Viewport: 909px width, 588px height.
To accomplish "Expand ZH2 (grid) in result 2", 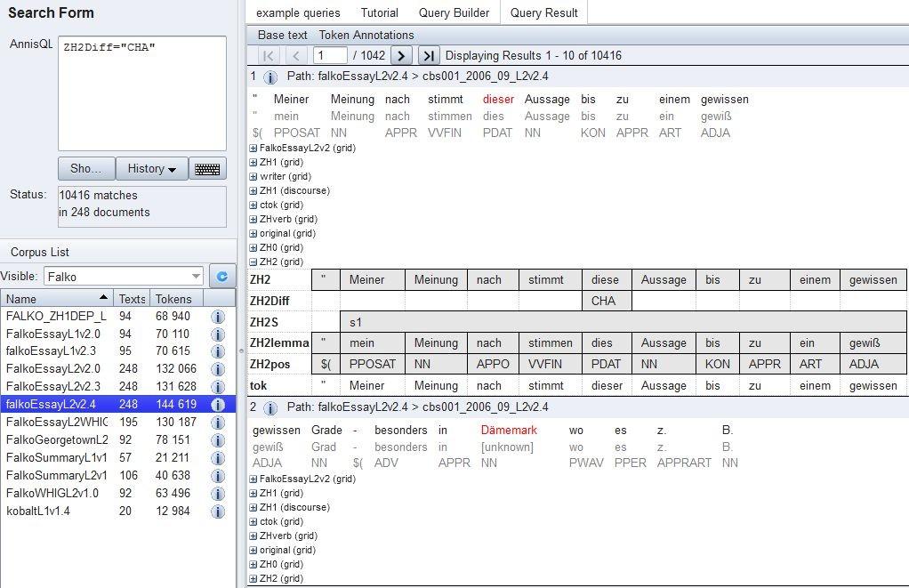I will point(253,579).
